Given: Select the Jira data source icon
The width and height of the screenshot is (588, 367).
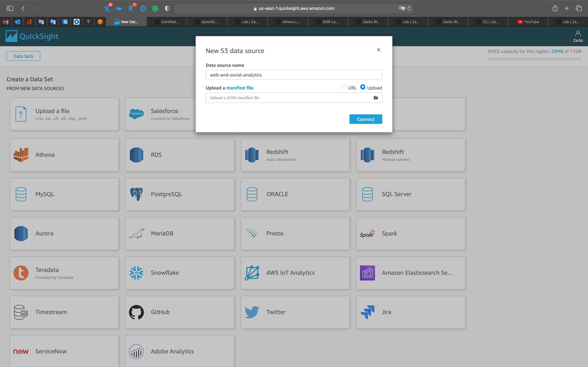Looking at the screenshot, I should [x=367, y=312].
